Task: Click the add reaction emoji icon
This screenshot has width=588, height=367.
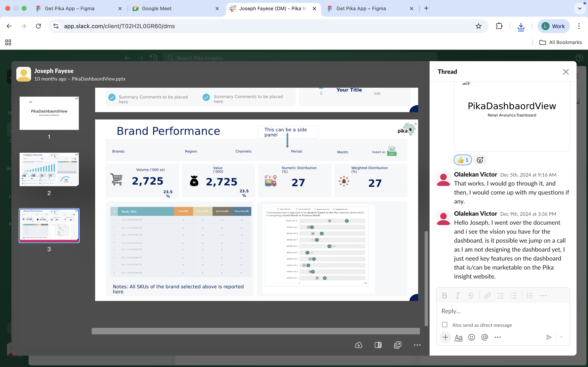Action: pos(480,160)
